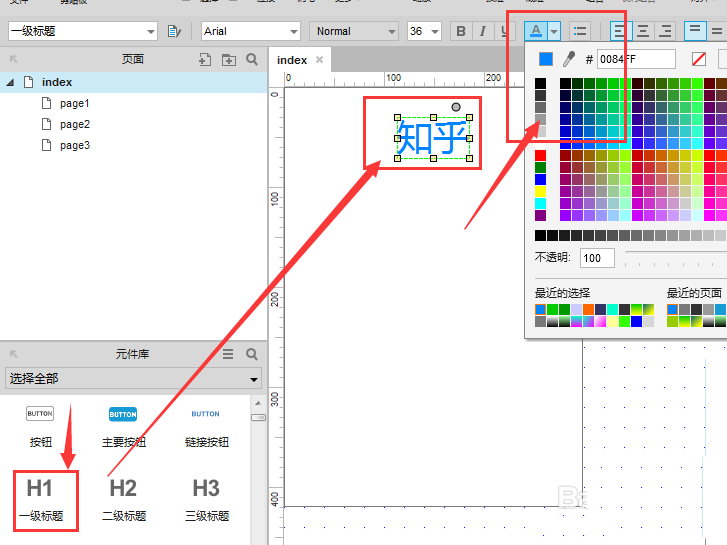Select the 主要按钮 primary button widget
This screenshot has width=727, height=545.
123,426
